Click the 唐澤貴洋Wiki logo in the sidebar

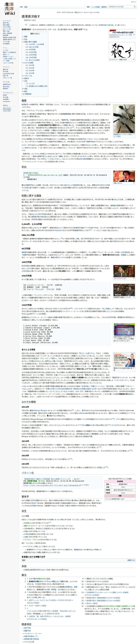click(10, 9)
